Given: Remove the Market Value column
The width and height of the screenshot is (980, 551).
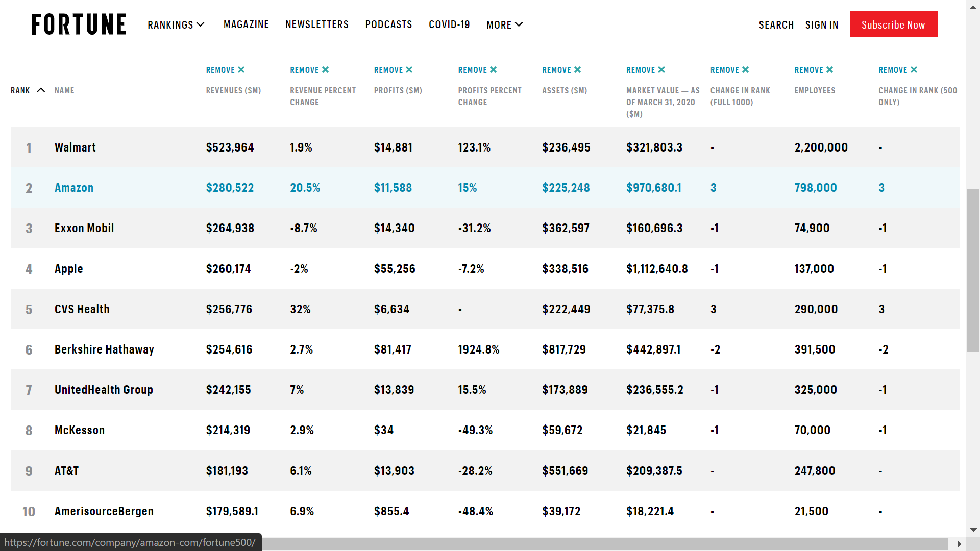Looking at the screenshot, I should [646, 70].
